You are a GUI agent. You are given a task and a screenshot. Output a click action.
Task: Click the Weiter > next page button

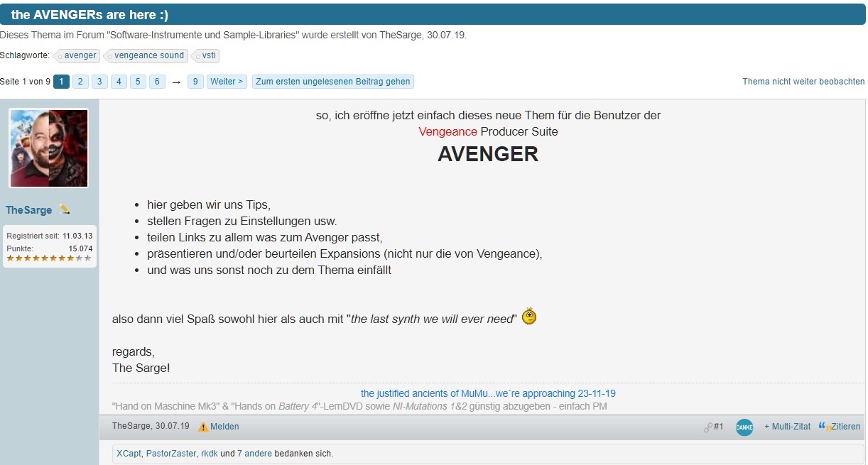pos(227,82)
